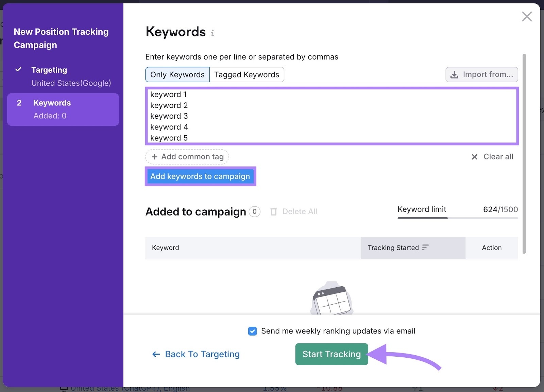544x392 pixels.
Task: Click the Added to campaign counter badge
Action: 254,211
